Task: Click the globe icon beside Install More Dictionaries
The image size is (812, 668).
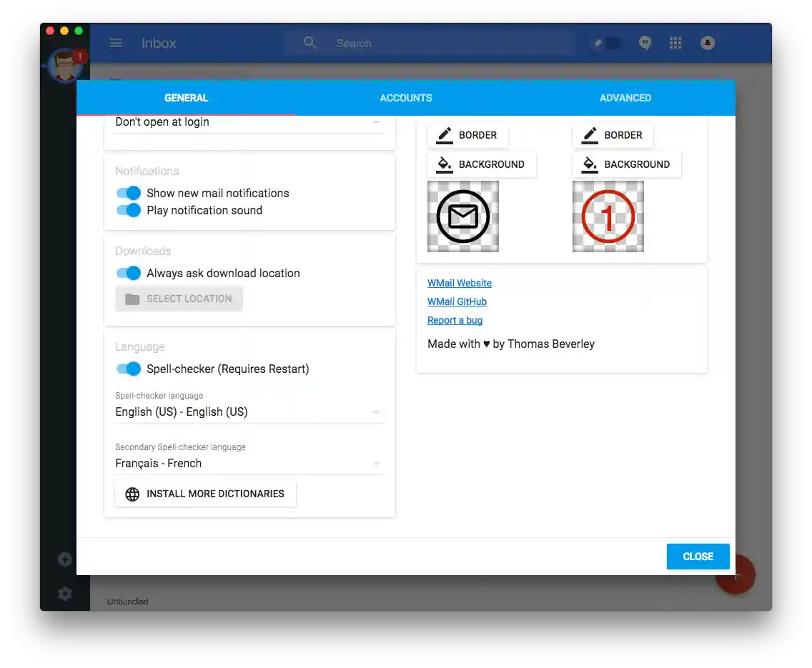Action: (132, 494)
